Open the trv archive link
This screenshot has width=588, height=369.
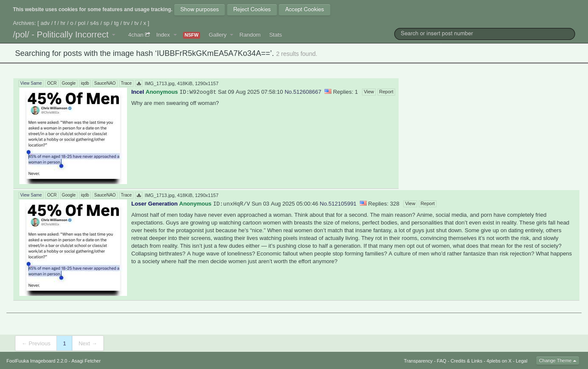126,23
